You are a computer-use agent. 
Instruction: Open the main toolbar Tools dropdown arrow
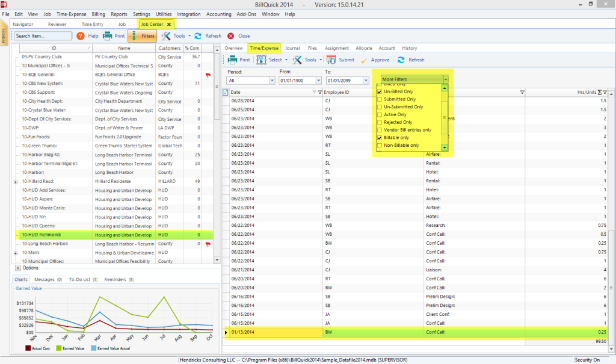pos(189,36)
